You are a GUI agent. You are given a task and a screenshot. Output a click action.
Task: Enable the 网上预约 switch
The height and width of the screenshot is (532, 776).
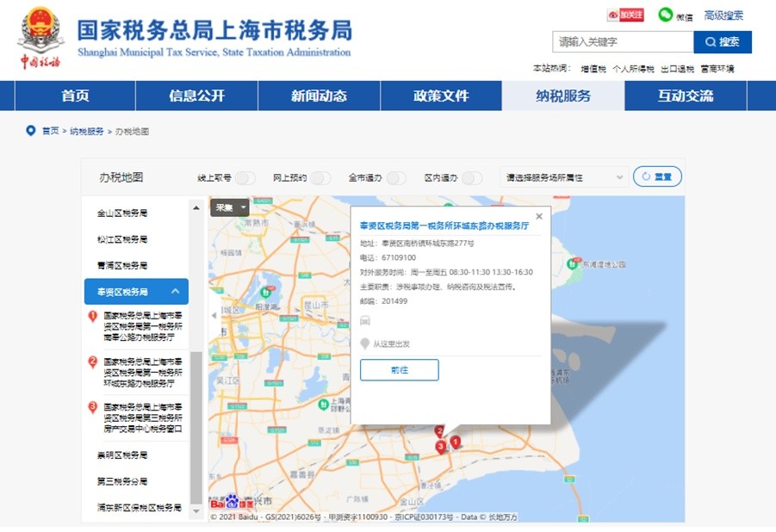pyautogui.click(x=320, y=177)
